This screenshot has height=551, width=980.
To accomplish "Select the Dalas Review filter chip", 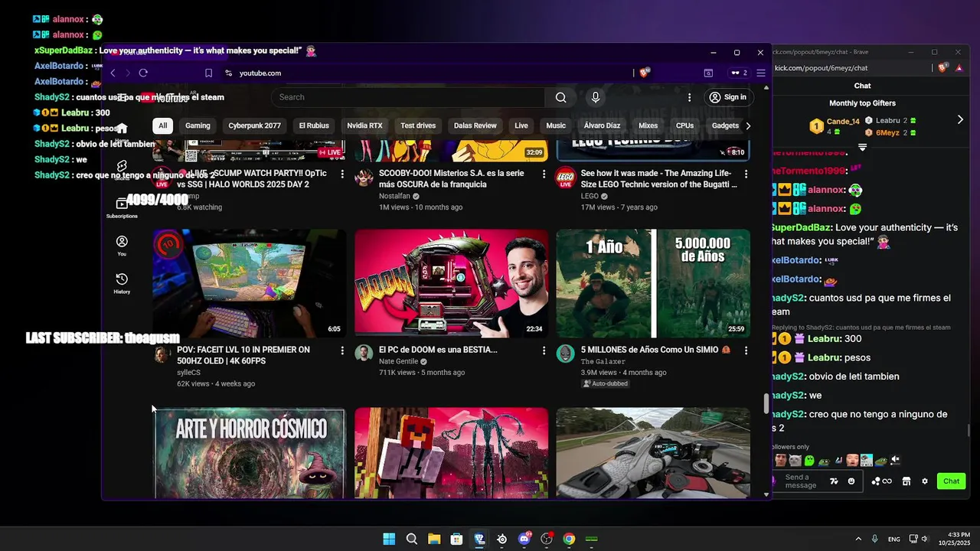I will pyautogui.click(x=475, y=126).
